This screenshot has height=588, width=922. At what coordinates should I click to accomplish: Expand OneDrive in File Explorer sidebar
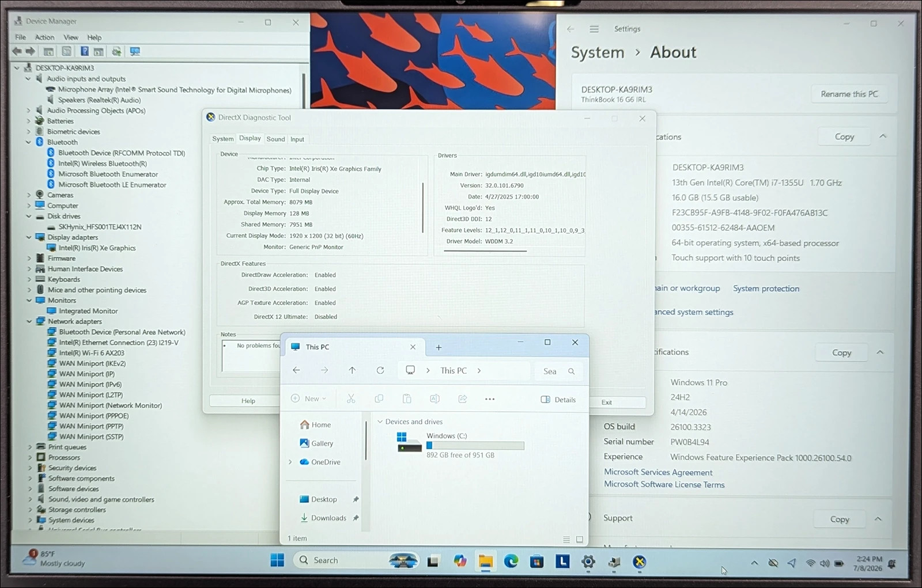point(290,462)
